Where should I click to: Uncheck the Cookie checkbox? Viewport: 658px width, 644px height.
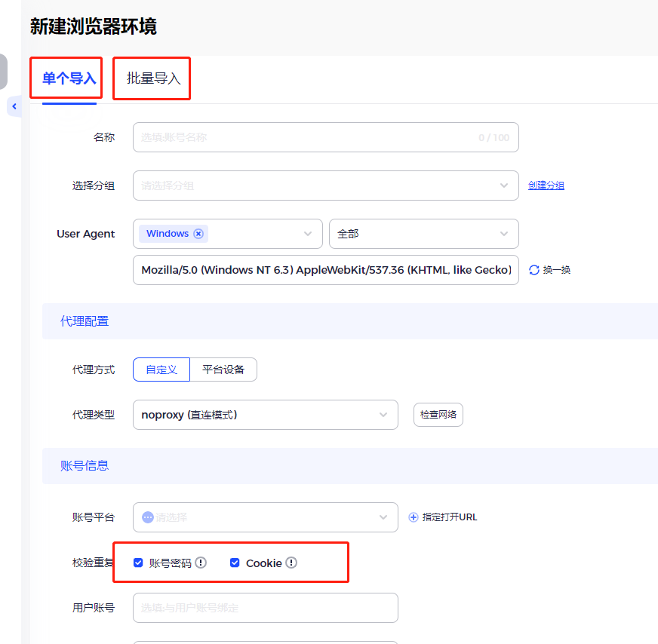pos(235,563)
